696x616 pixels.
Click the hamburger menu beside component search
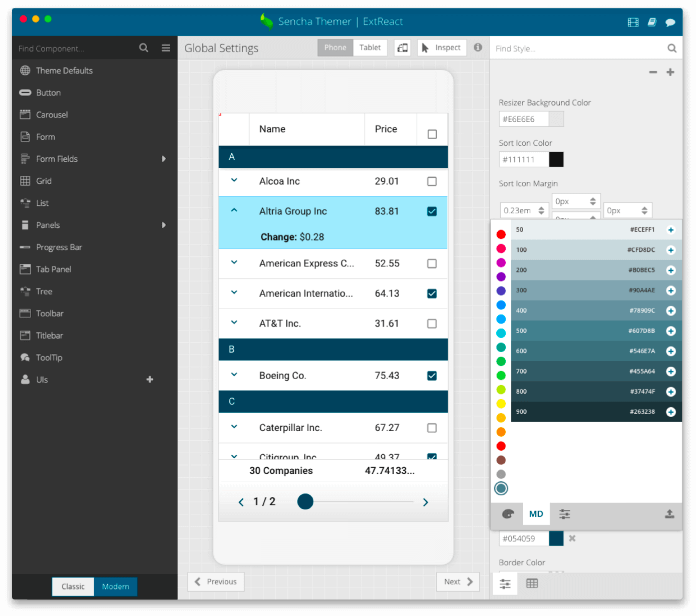coord(166,48)
